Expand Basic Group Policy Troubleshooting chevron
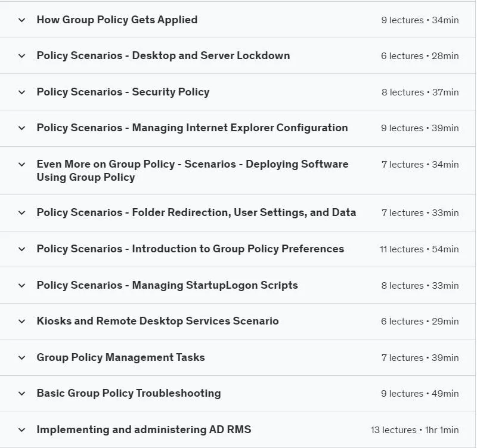The image size is (477, 448). (x=21, y=394)
